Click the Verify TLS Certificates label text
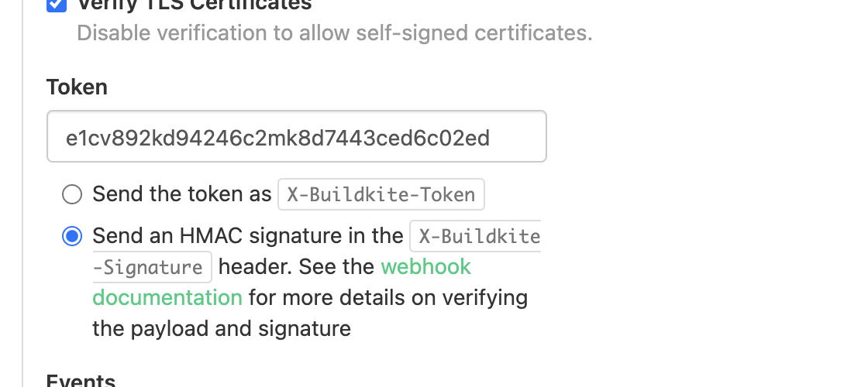The height and width of the screenshot is (387, 868). 194,5
